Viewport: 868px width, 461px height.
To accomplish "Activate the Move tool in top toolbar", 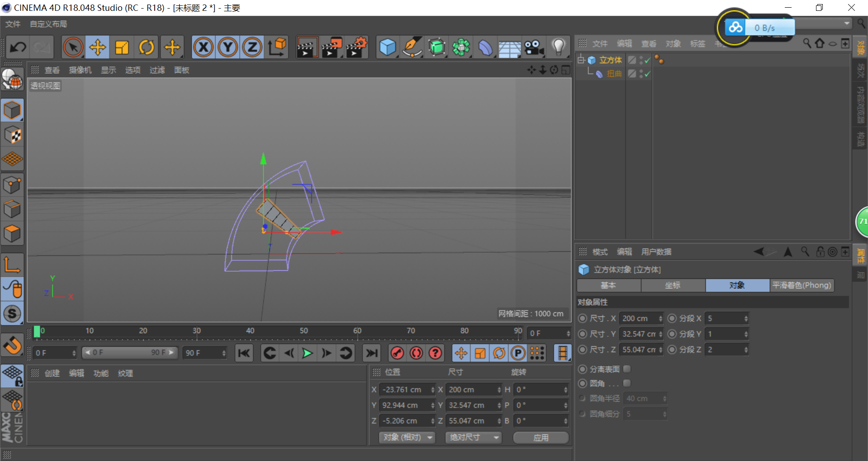I will click(97, 47).
